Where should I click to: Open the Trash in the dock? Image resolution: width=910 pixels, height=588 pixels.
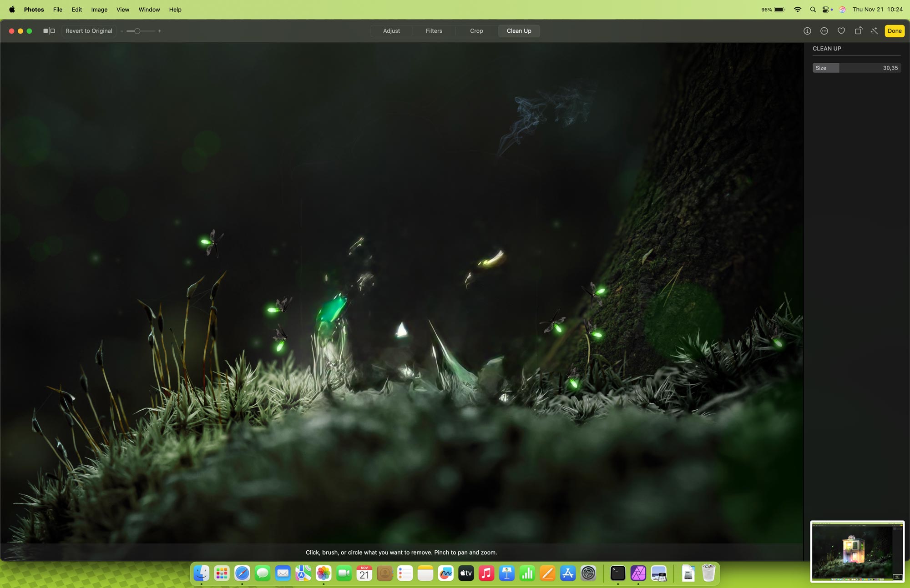point(708,573)
